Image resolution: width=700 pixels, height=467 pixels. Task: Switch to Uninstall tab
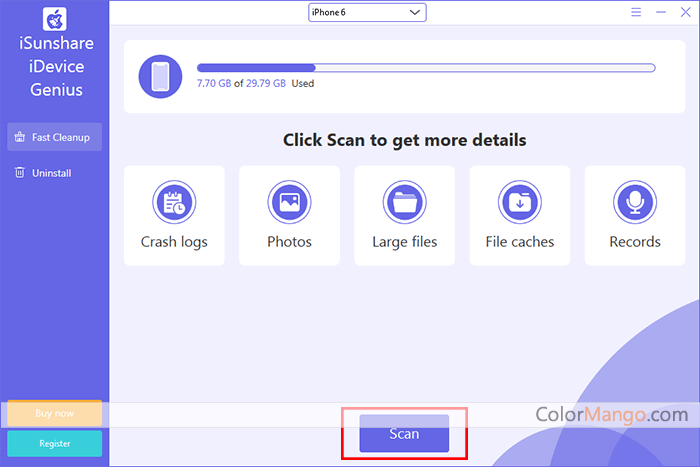coord(54,173)
